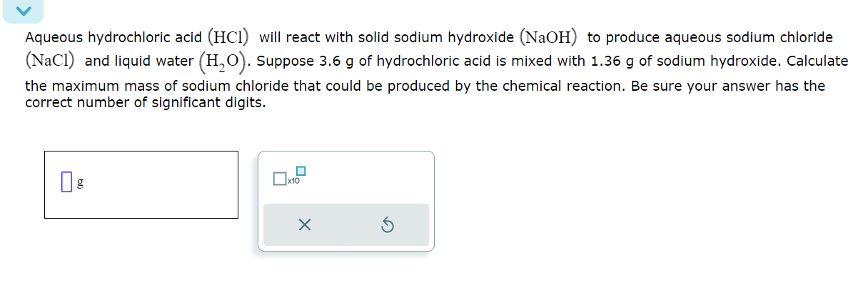The width and height of the screenshot is (868, 303).
Task: Reset the answer with the undo arrow
Action: pyautogui.click(x=387, y=227)
